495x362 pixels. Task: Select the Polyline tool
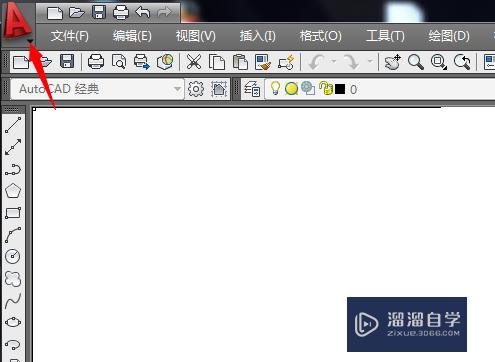click(x=13, y=169)
